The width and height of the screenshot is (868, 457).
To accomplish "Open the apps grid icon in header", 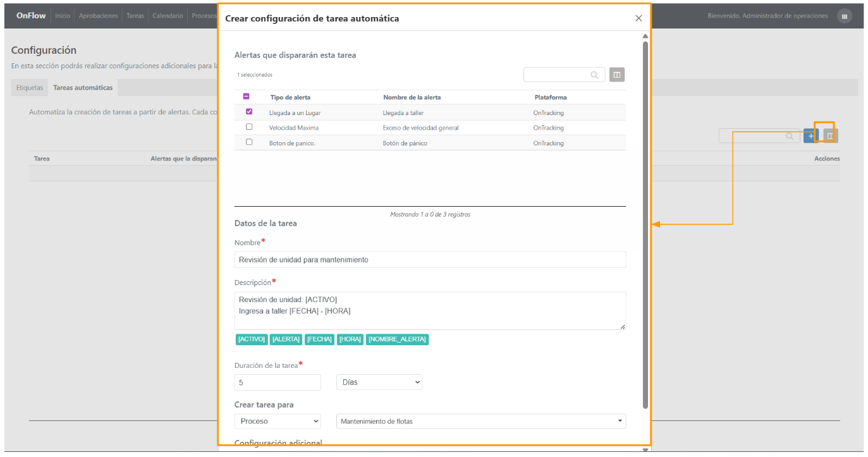I will click(844, 16).
